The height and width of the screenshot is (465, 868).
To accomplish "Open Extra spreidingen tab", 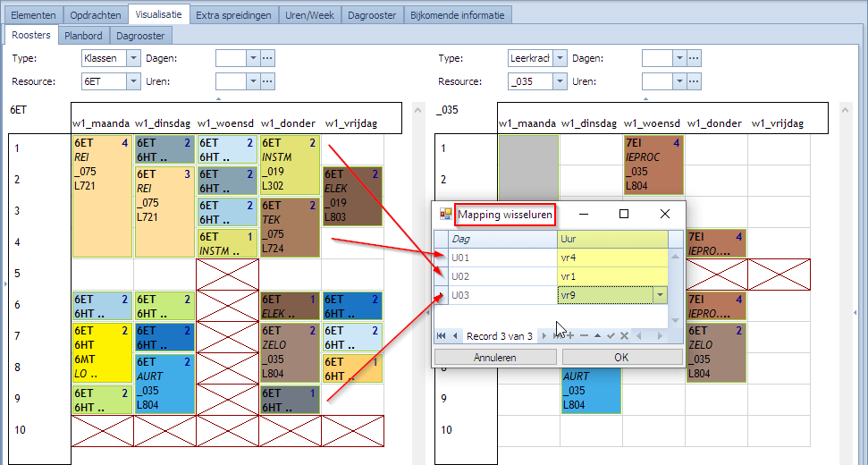I will tap(233, 15).
